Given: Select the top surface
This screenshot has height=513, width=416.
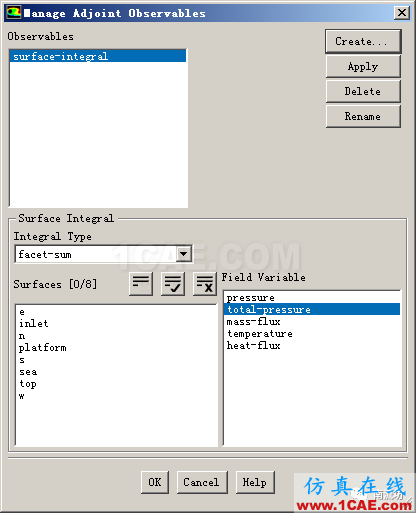Looking at the screenshot, I should tap(116, 384).
